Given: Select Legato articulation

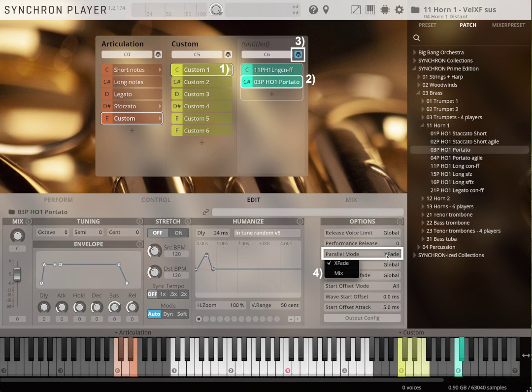Looking at the screenshot, I should pyautogui.click(x=132, y=94).
